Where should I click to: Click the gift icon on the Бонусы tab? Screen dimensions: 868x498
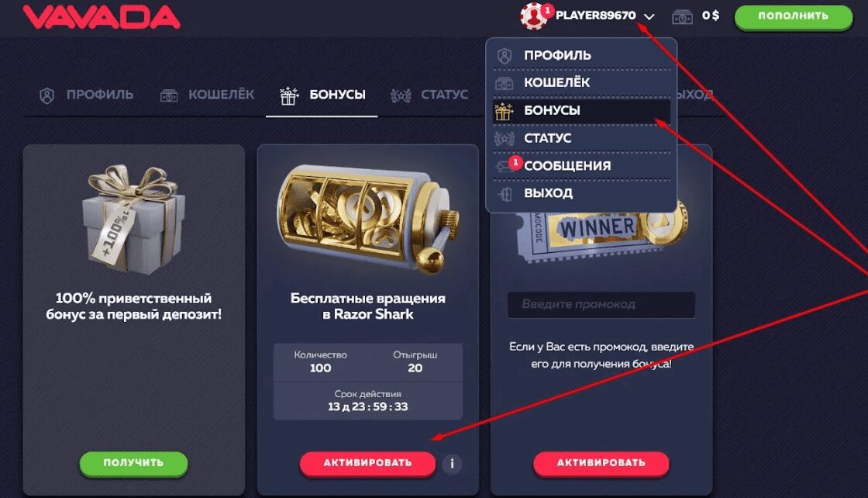click(x=289, y=96)
